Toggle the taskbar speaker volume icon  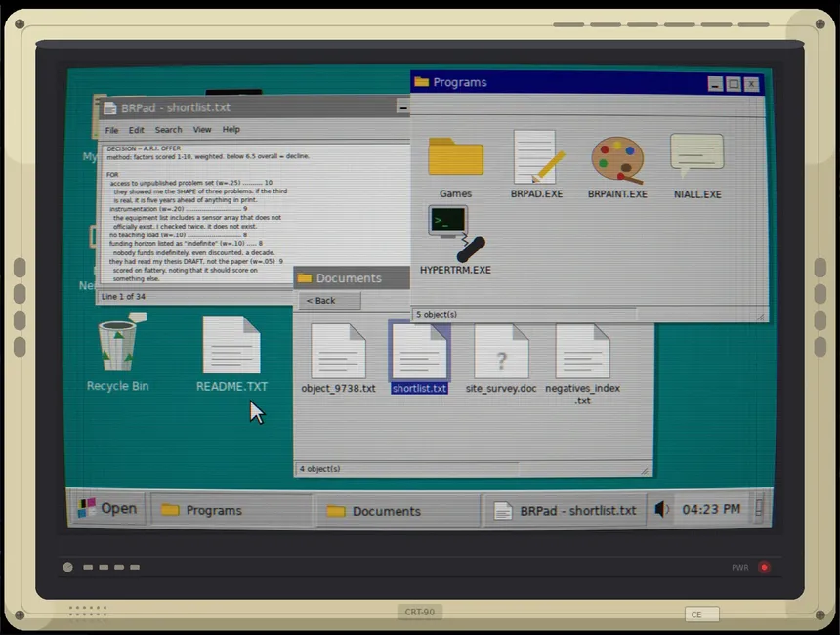coord(661,509)
